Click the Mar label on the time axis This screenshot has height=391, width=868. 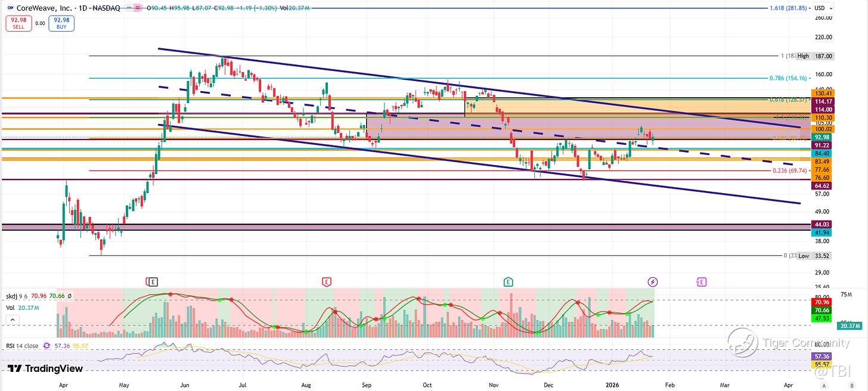(726, 386)
